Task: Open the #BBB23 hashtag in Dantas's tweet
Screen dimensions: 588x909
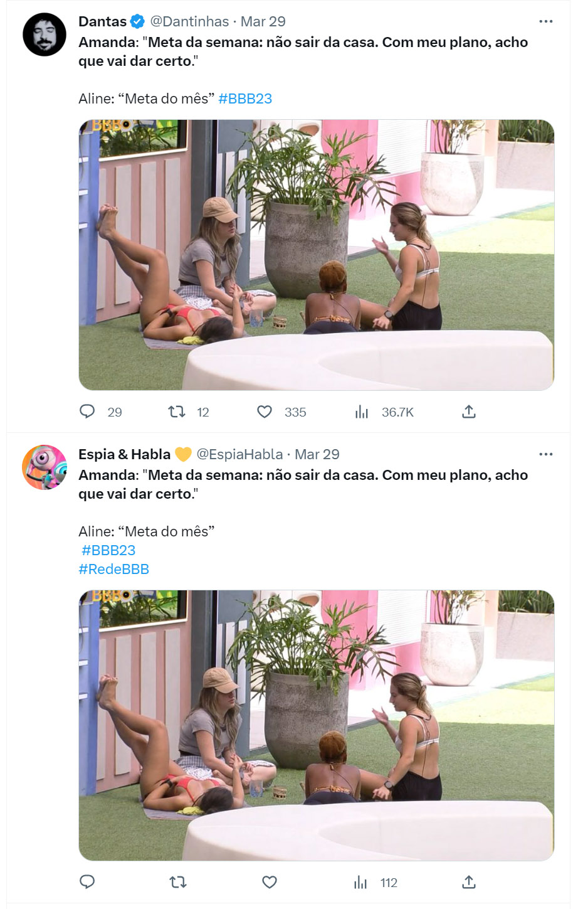Action: coord(245,98)
